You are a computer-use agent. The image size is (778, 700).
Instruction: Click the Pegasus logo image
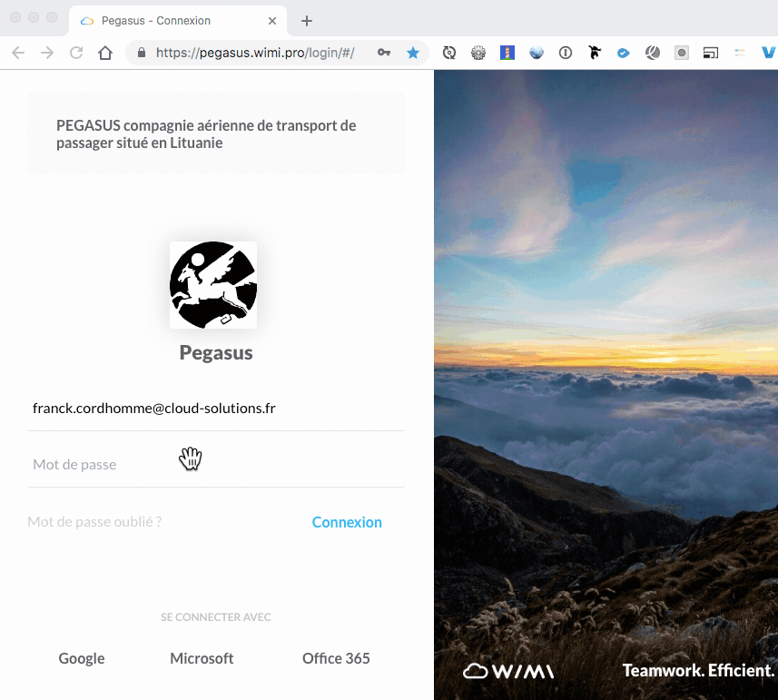pos(213,285)
